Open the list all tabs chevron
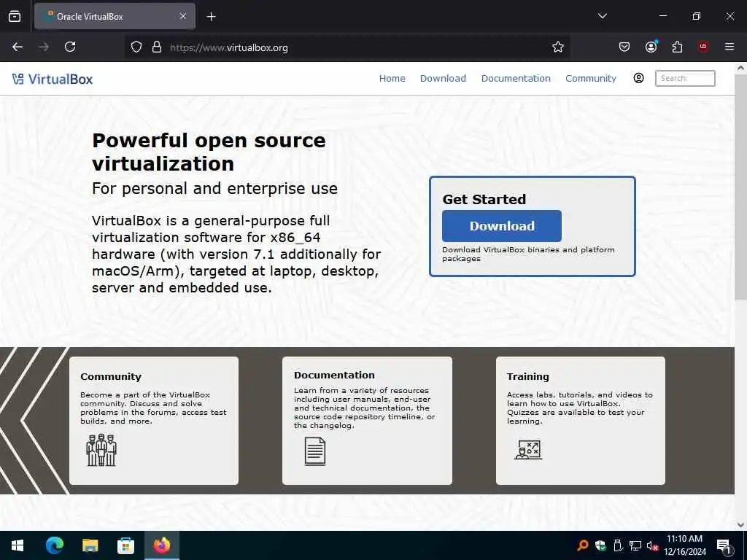This screenshot has width=747, height=560. pos(602,16)
